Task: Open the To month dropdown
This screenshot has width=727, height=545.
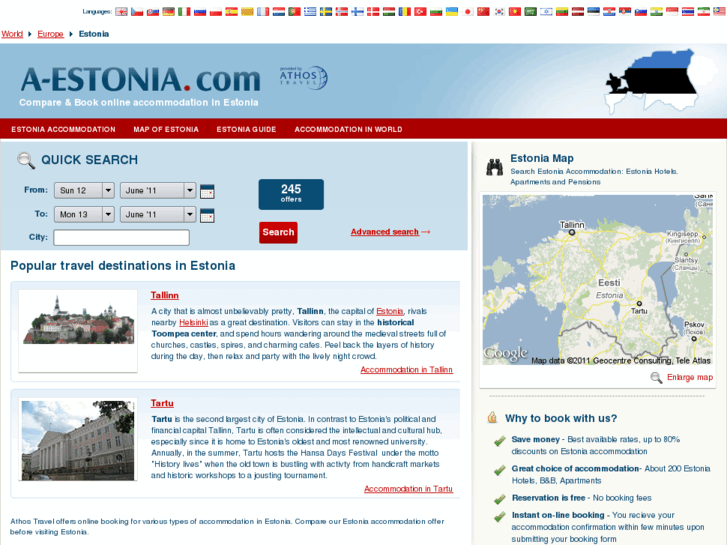Action: (158, 214)
